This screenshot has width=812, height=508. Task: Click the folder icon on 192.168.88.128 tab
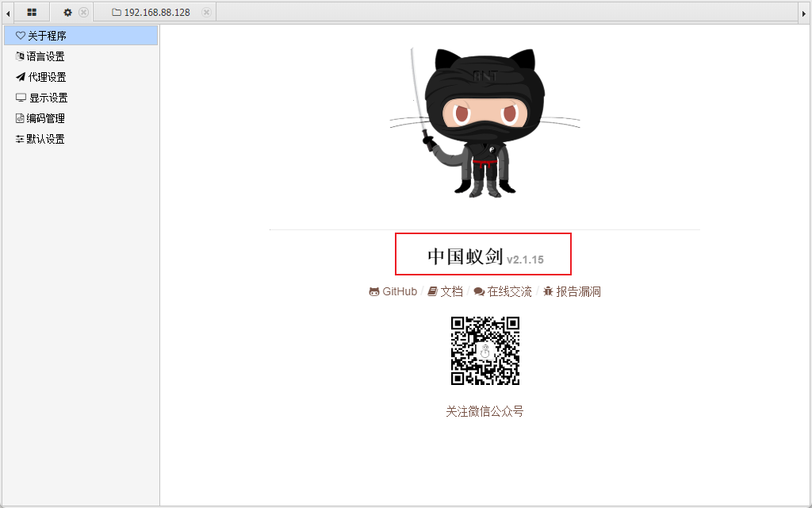(x=117, y=13)
